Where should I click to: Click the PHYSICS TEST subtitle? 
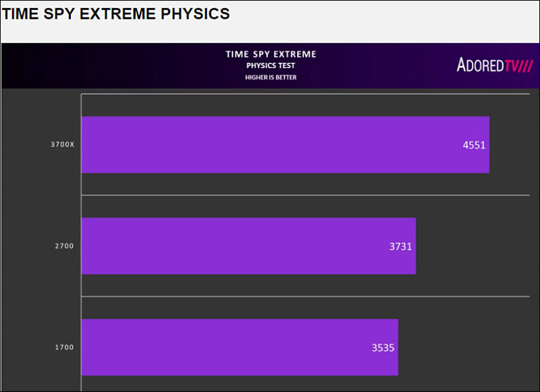[x=271, y=65]
